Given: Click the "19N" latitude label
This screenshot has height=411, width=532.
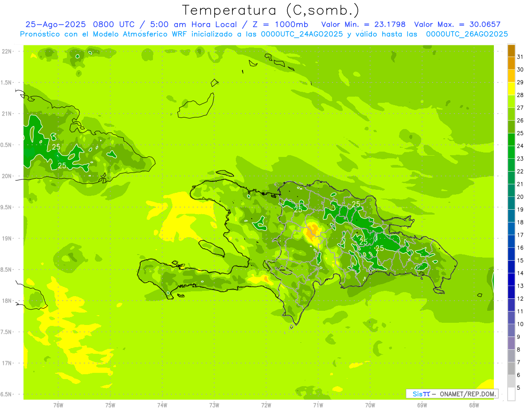Looking at the screenshot, I should point(7,239).
